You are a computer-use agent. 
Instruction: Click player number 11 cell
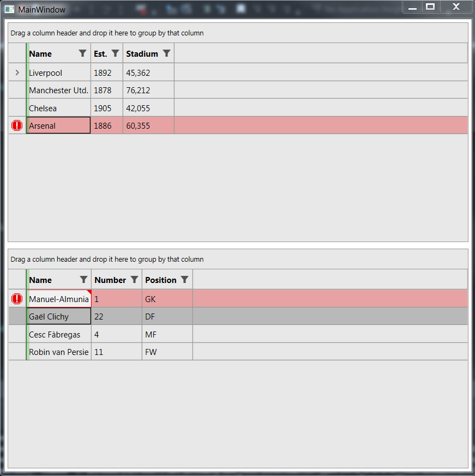[x=117, y=352]
